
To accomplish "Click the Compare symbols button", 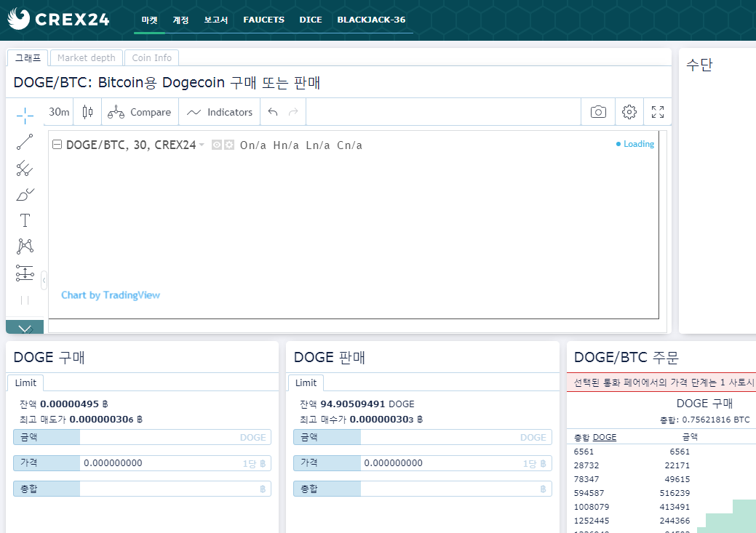I will coord(139,112).
